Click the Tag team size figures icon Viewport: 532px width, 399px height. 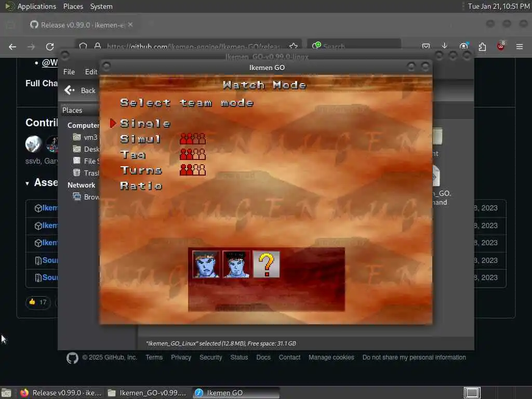click(x=192, y=154)
